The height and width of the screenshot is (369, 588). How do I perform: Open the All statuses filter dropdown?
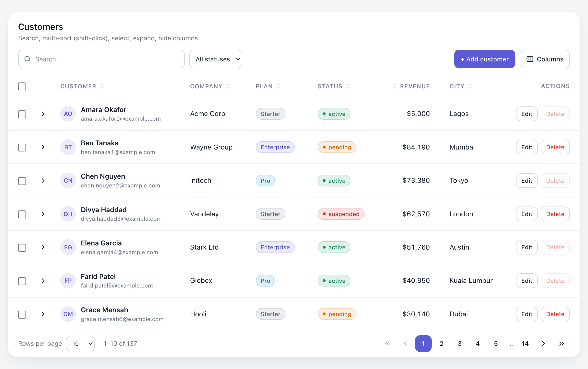pyautogui.click(x=216, y=59)
